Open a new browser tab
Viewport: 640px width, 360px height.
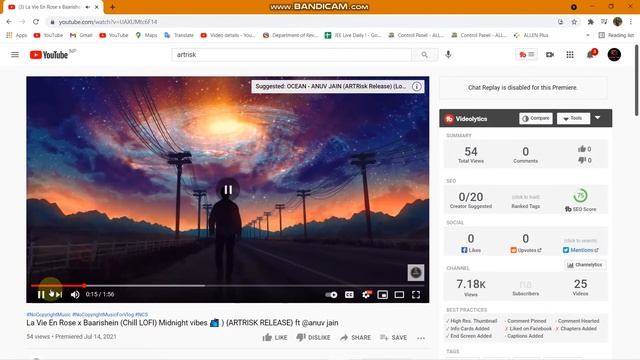coord(112,7)
